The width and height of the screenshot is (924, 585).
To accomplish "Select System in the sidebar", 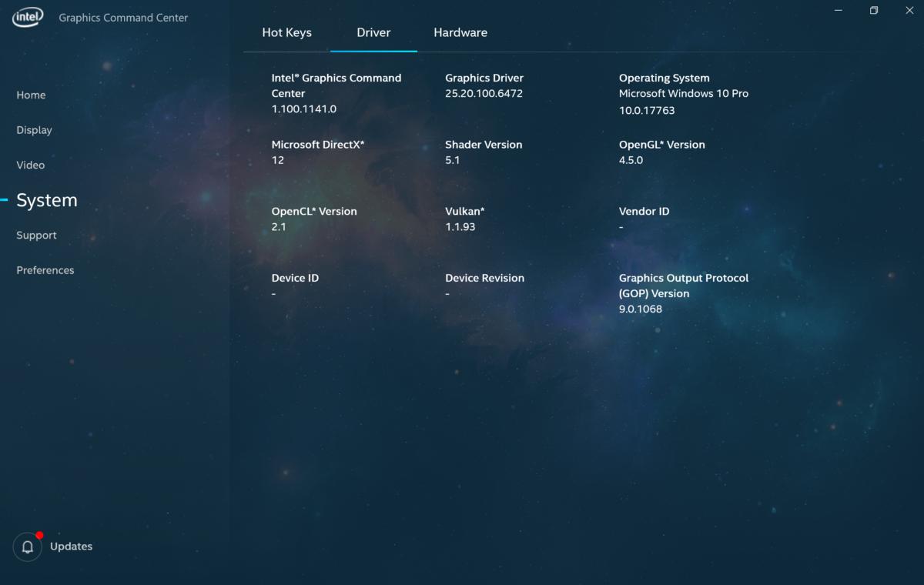I will click(x=47, y=200).
